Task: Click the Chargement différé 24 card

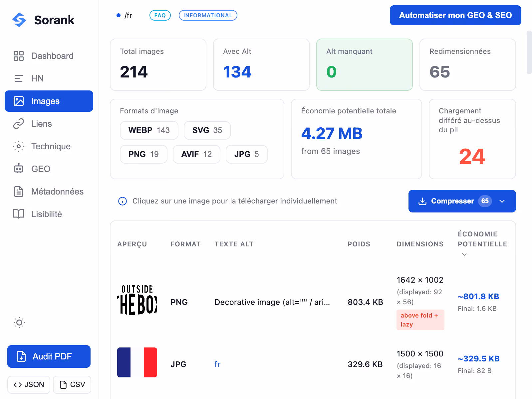Action: (472, 139)
